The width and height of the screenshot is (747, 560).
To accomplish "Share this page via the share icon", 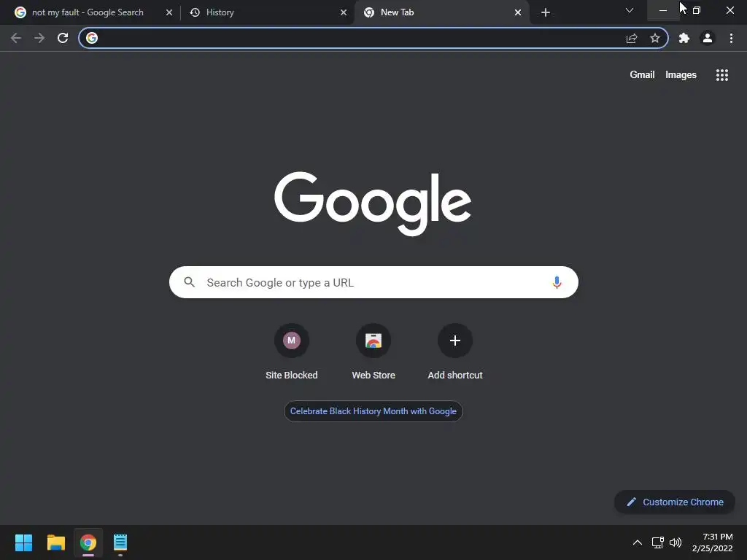I will (x=632, y=38).
